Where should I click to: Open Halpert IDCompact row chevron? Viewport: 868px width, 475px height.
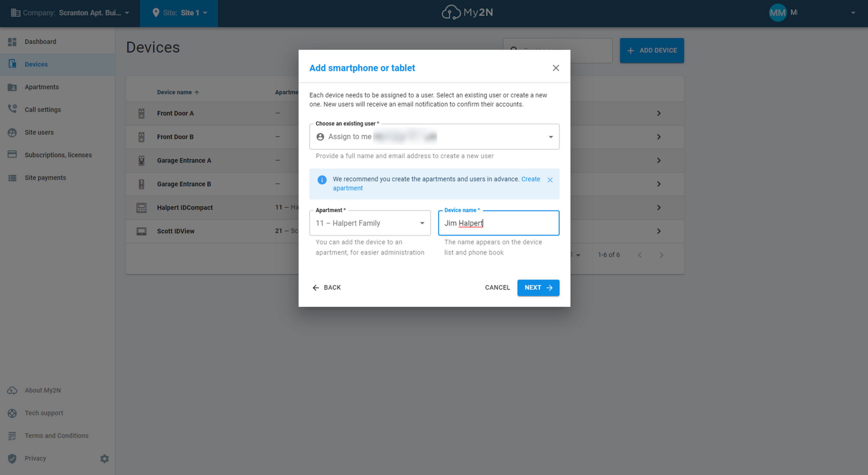[659, 208]
